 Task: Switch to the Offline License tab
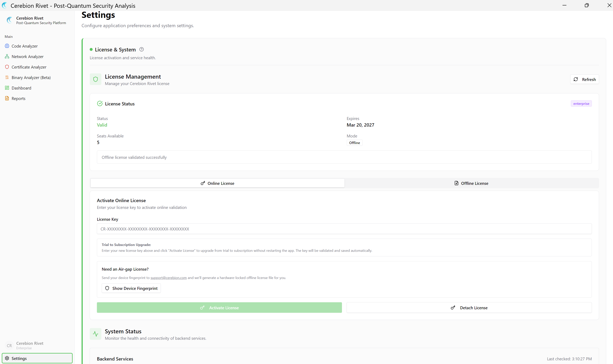(x=471, y=183)
